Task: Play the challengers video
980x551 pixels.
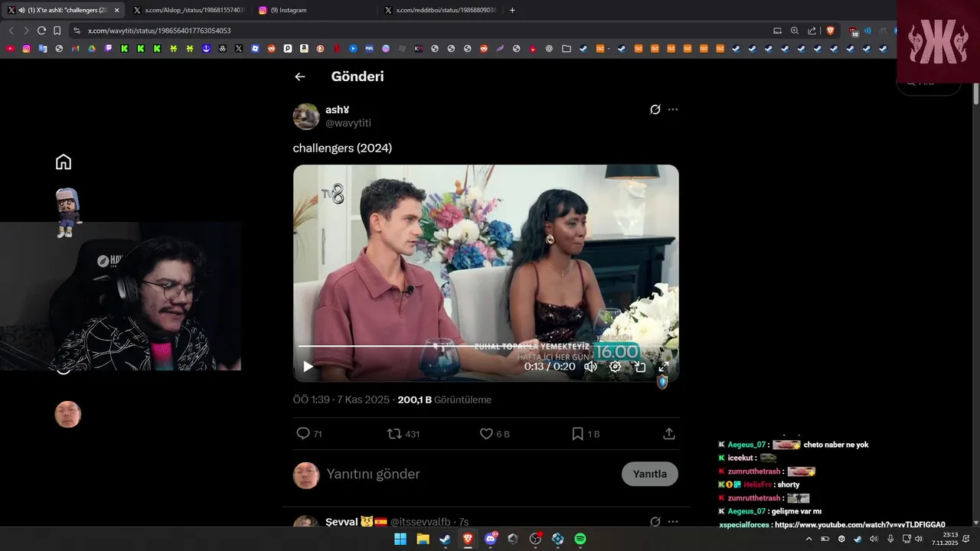Action: pyautogui.click(x=308, y=367)
